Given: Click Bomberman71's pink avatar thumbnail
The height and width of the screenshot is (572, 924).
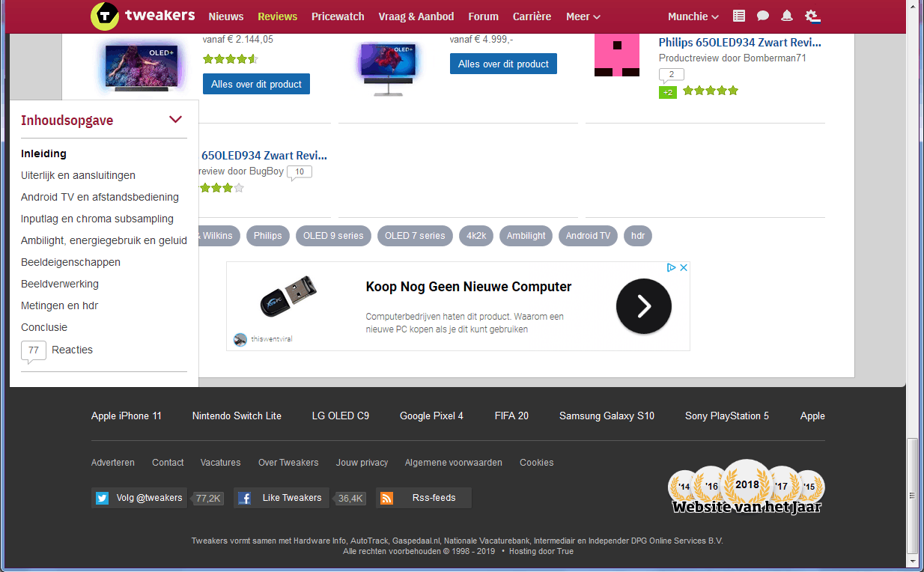Looking at the screenshot, I should (x=617, y=54).
